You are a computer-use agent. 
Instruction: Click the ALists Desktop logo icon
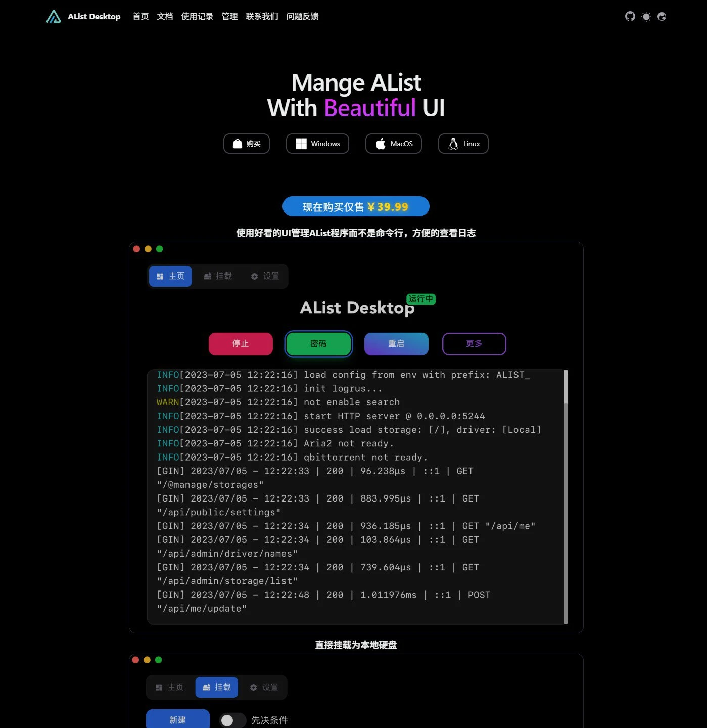(x=54, y=17)
